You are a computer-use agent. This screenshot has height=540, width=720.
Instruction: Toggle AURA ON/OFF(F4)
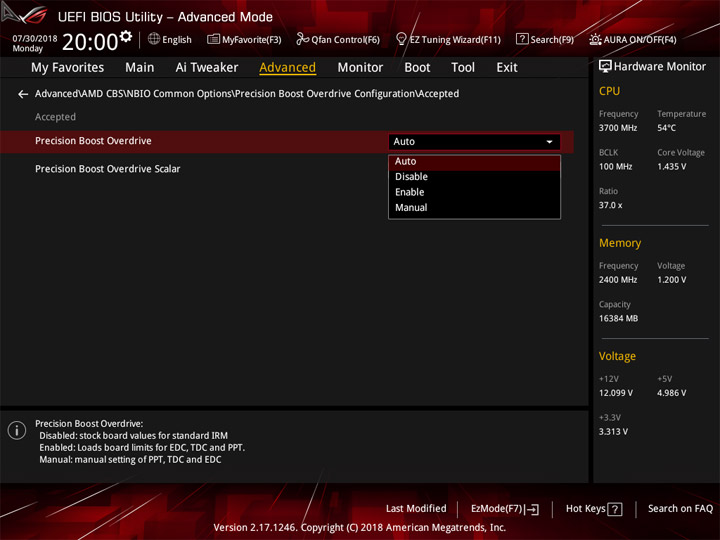[633, 39]
